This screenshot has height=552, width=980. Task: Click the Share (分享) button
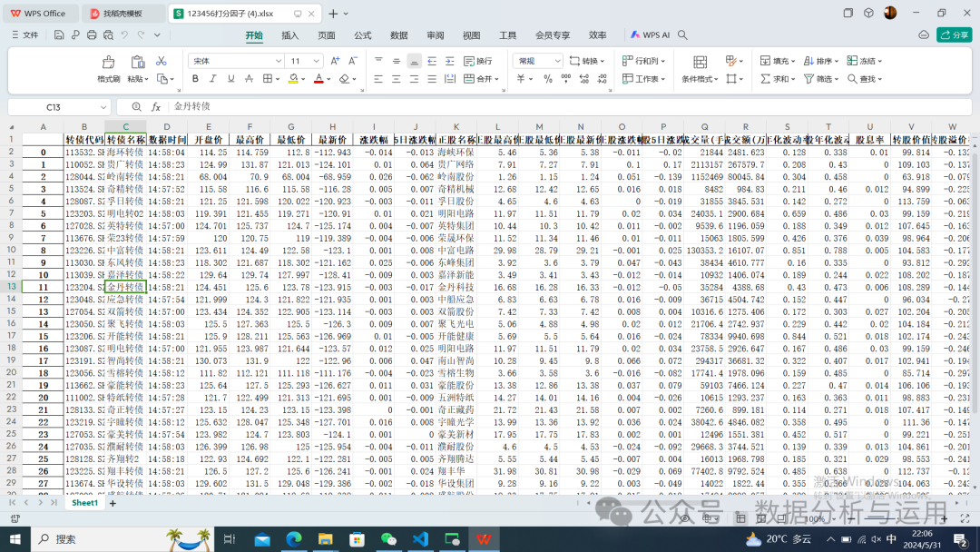pos(955,35)
